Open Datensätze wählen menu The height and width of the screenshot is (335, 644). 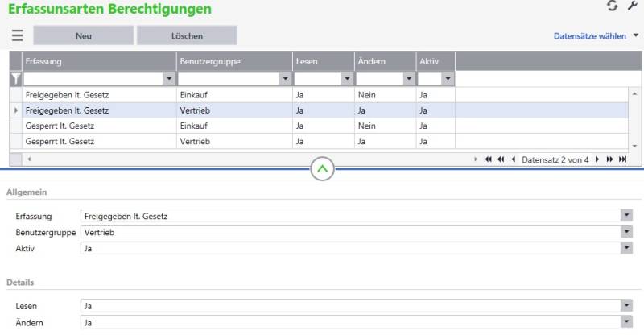[596, 36]
